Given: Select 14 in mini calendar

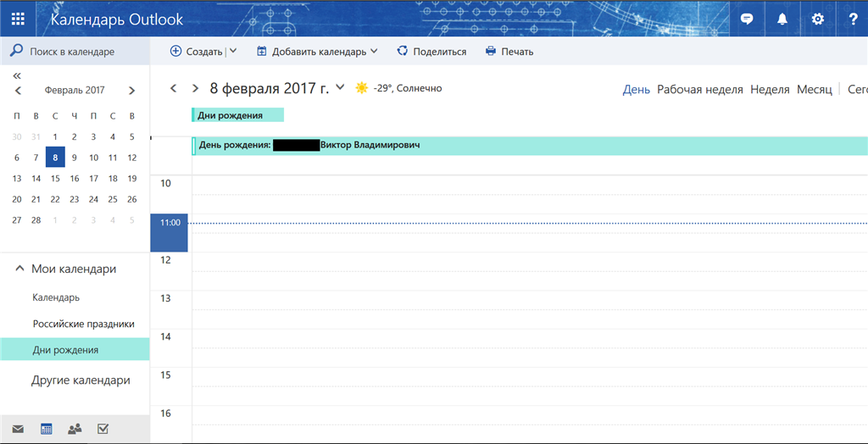Looking at the screenshot, I should [36, 178].
